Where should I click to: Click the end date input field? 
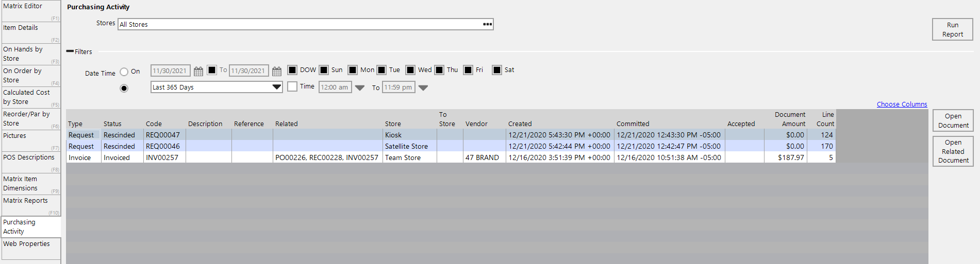pos(248,71)
